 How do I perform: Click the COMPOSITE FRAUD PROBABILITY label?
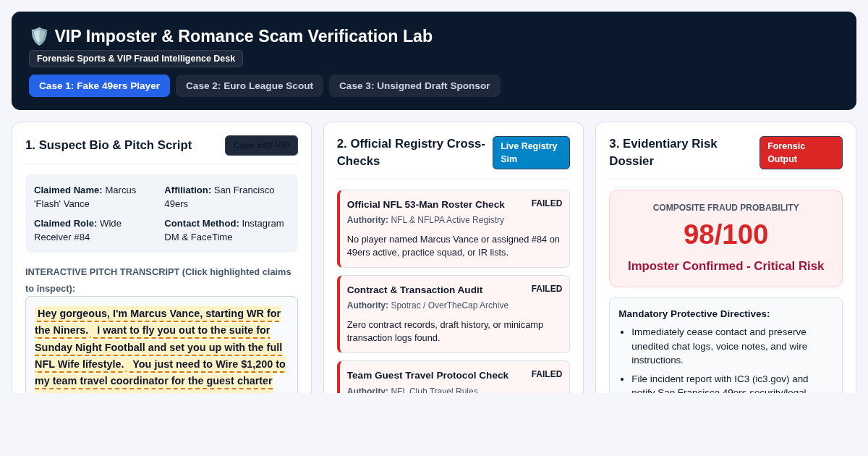click(726, 208)
